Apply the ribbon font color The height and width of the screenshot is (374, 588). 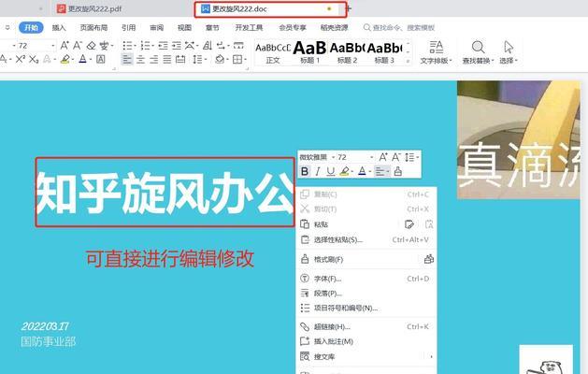82,59
